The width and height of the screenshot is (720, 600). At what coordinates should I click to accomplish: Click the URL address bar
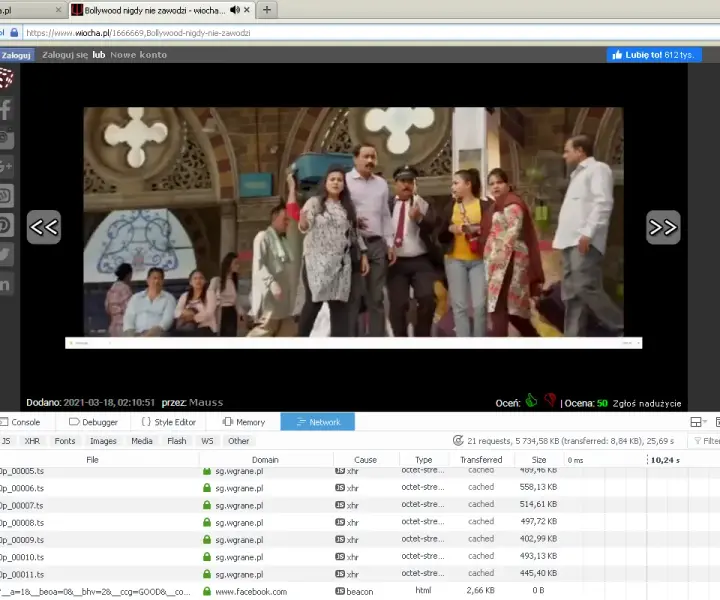coord(371,33)
